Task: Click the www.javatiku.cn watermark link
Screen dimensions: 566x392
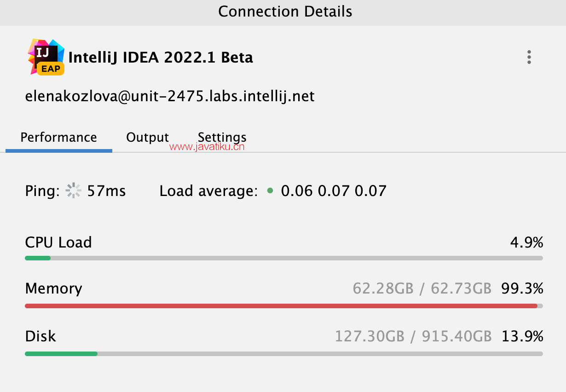Action: (x=207, y=147)
